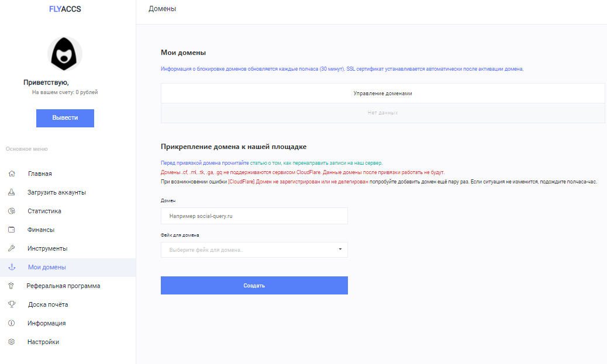Click the Вывести button
The image size is (607, 364).
[x=65, y=118]
